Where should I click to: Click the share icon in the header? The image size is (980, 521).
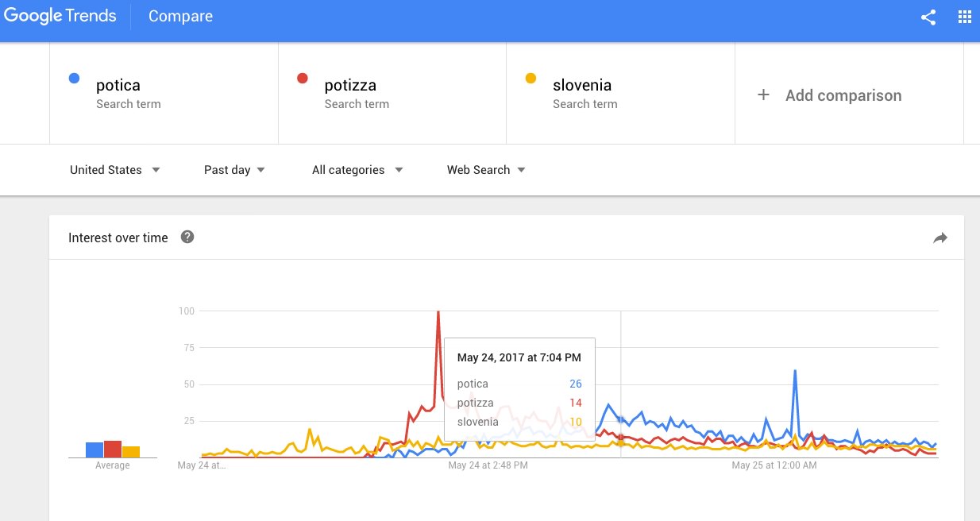928,17
